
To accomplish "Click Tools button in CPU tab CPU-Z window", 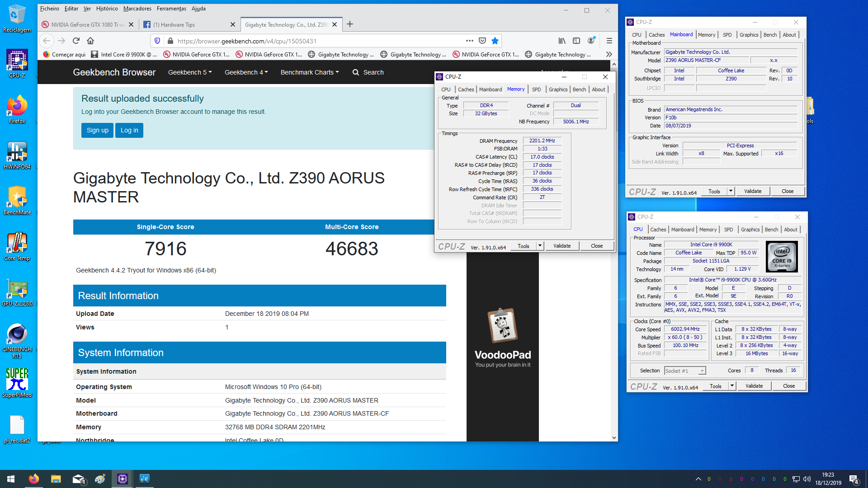I will pyautogui.click(x=716, y=386).
